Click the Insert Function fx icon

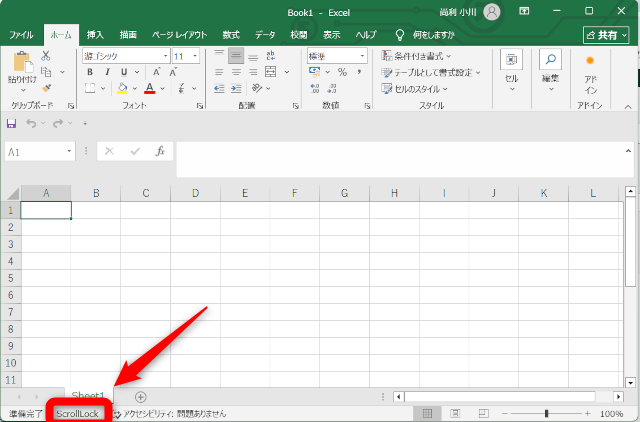click(160, 151)
